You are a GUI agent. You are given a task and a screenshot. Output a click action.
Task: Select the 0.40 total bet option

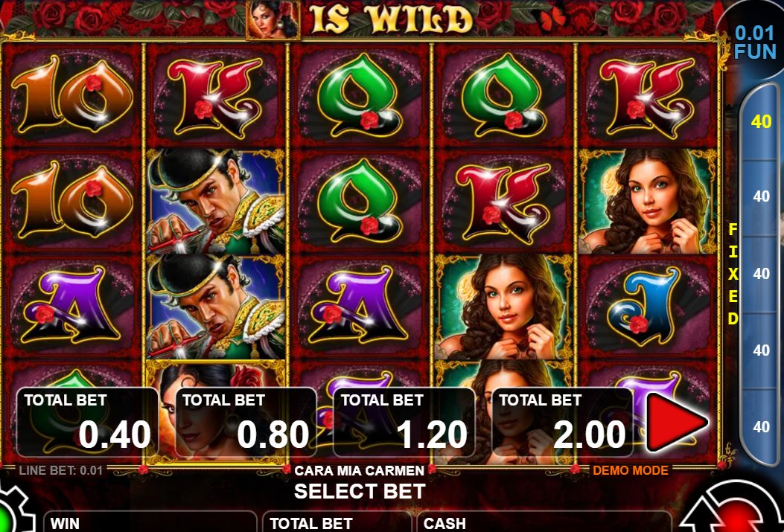pyautogui.click(x=88, y=422)
